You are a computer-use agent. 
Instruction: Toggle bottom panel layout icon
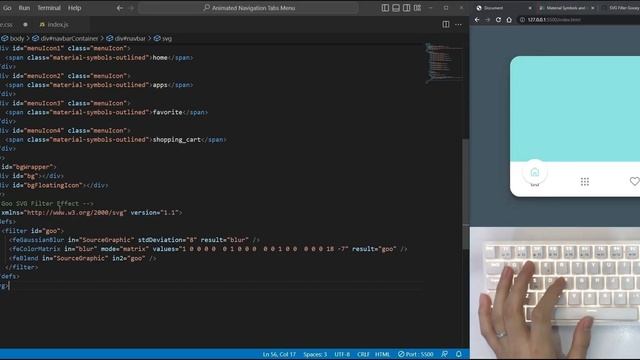[x=396, y=8]
